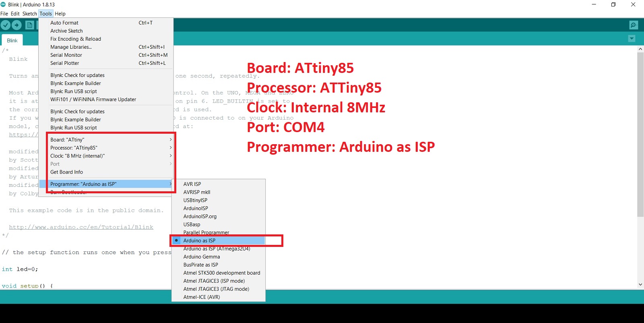The width and height of the screenshot is (644, 323).
Task: Expand the Processor "ATtiny85" submenu
Action: [106, 148]
